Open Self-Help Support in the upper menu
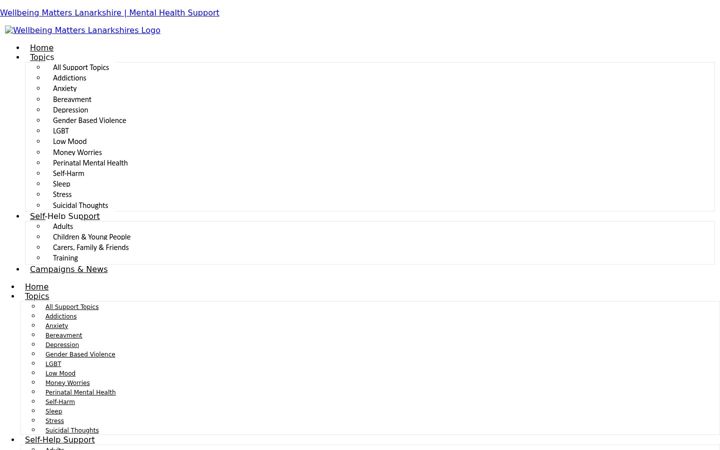 pyautogui.click(x=65, y=216)
